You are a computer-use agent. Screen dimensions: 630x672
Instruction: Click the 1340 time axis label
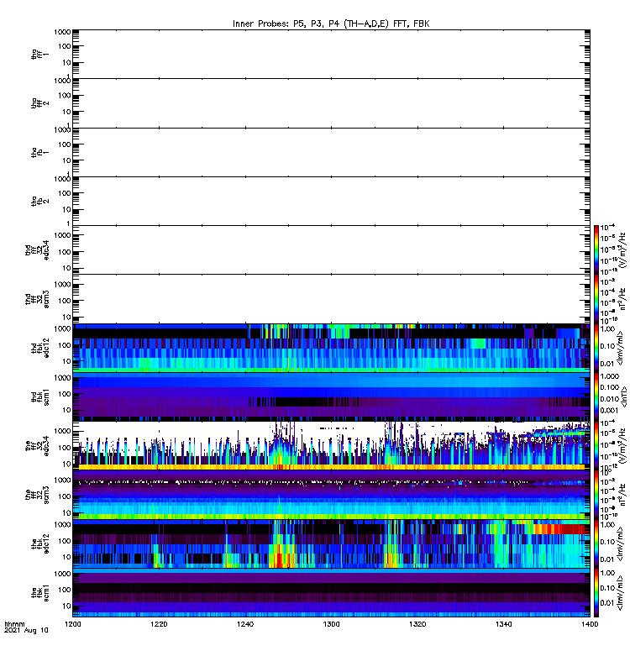(x=503, y=624)
